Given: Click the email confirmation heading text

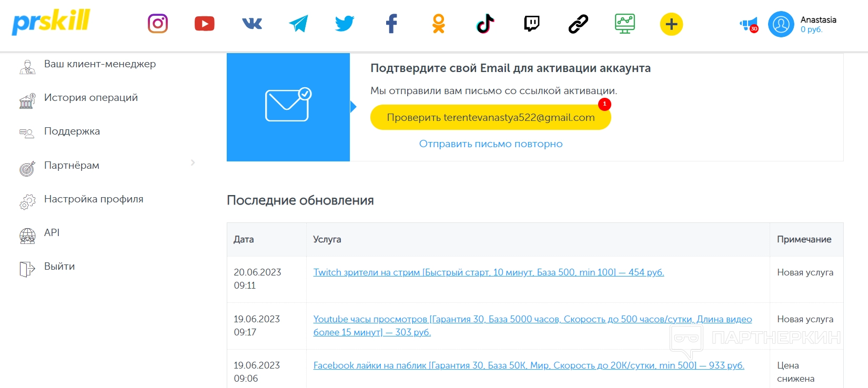Looking at the screenshot, I should click(510, 68).
